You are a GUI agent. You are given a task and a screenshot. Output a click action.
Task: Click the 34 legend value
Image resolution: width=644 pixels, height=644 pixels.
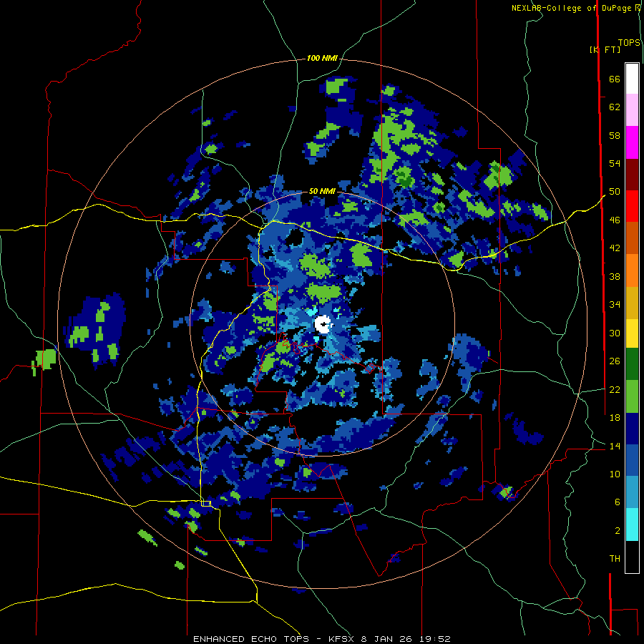tap(615, 305)
